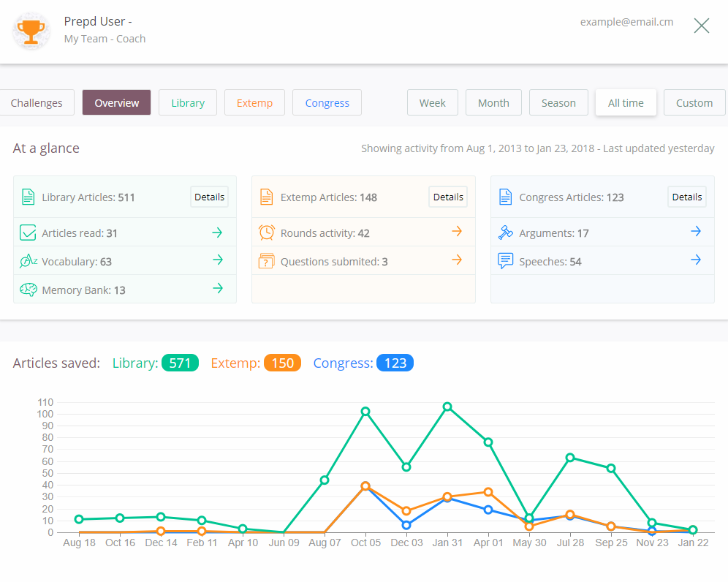Click the Memory Bank brain icon
Viewport: 728px width, 582px height.
29,290
